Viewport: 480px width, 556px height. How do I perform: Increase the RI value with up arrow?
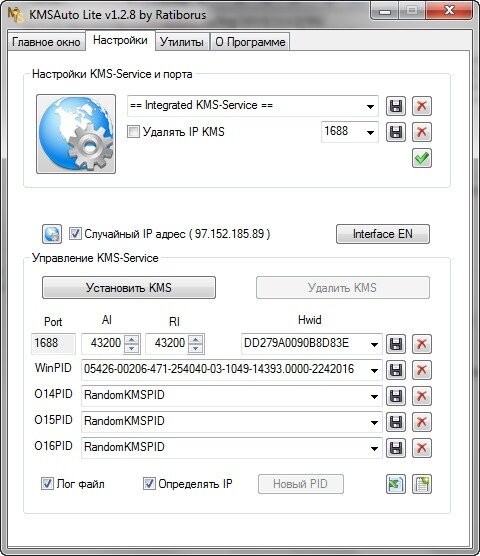(196, 340)
